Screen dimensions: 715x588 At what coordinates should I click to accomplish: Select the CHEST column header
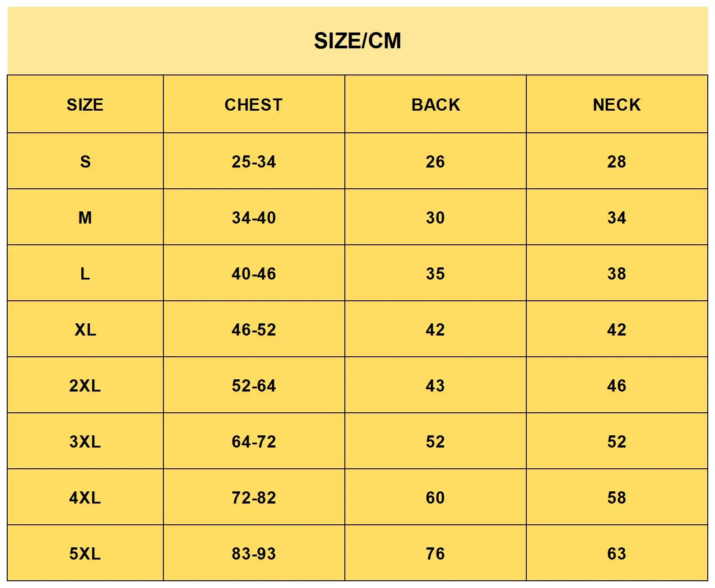[254, 105]
